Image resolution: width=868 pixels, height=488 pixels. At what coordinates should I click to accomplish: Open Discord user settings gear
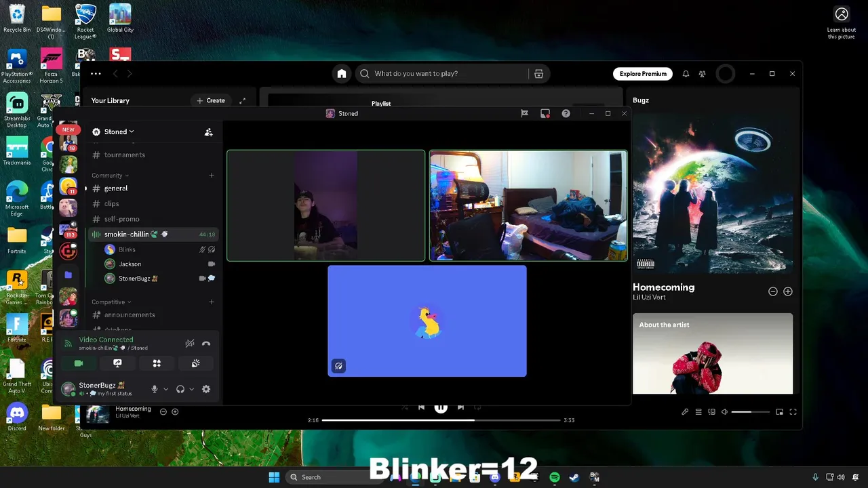(206, 389)
